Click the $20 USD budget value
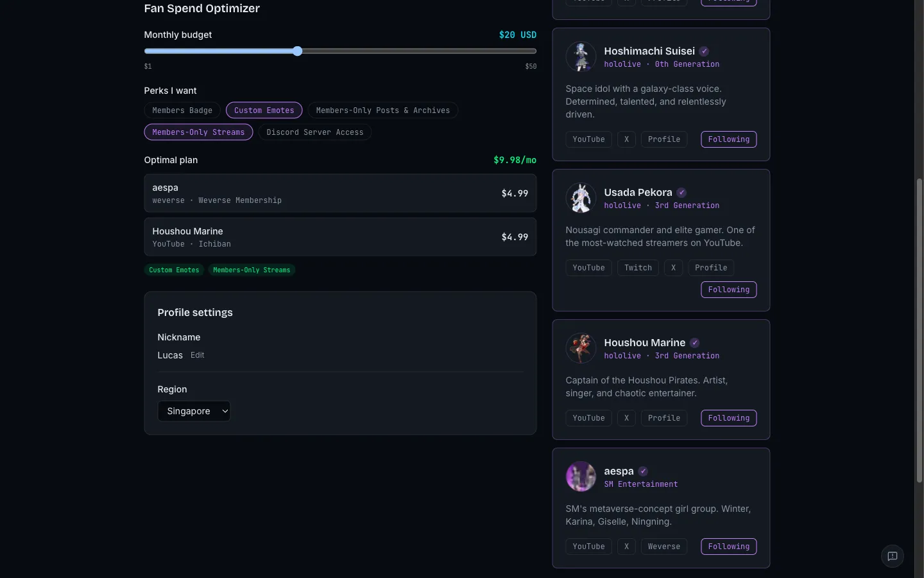This screenshot has height=578, width=924. (x=518, y=35)
